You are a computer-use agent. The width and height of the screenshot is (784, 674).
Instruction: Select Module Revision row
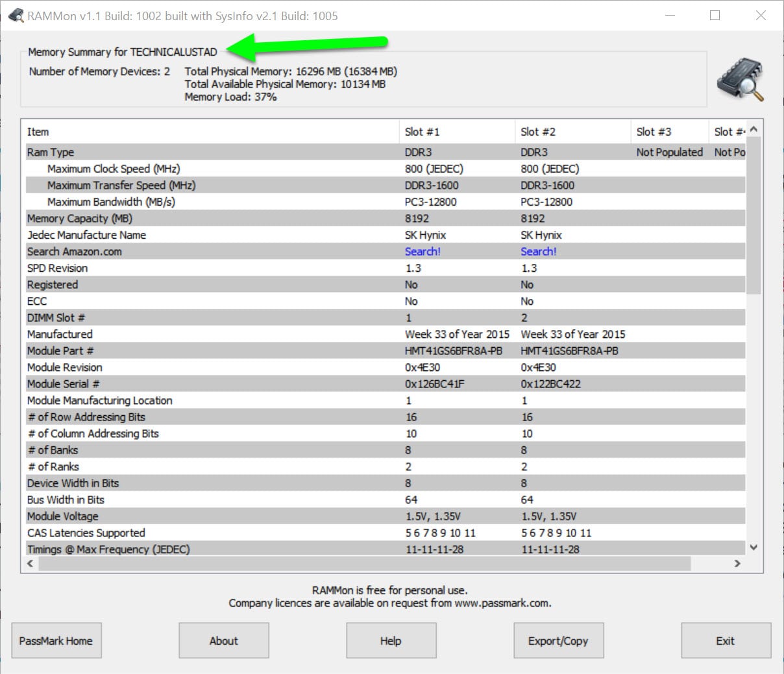click(384, 367)
